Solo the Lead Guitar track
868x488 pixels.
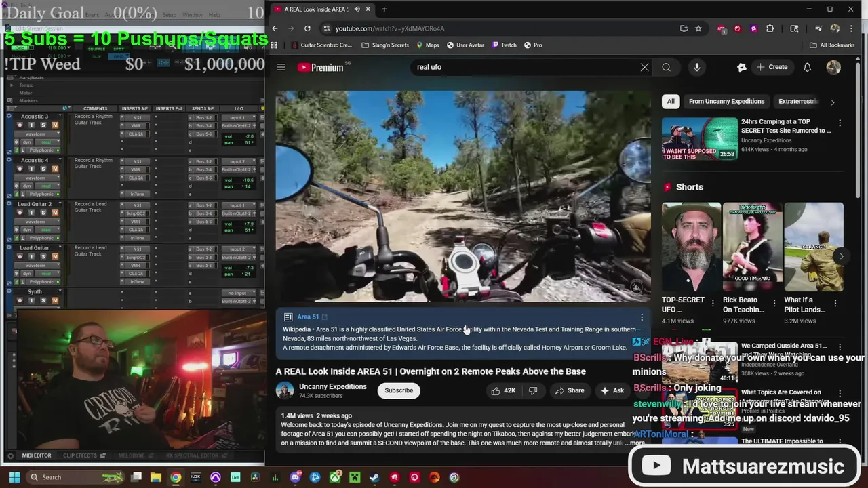(x=43, y=256)
